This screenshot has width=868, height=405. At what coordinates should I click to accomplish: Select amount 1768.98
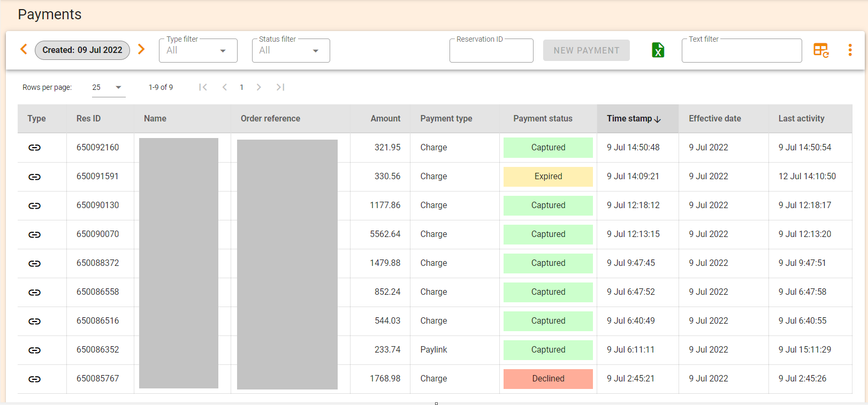tap(385, 378)
